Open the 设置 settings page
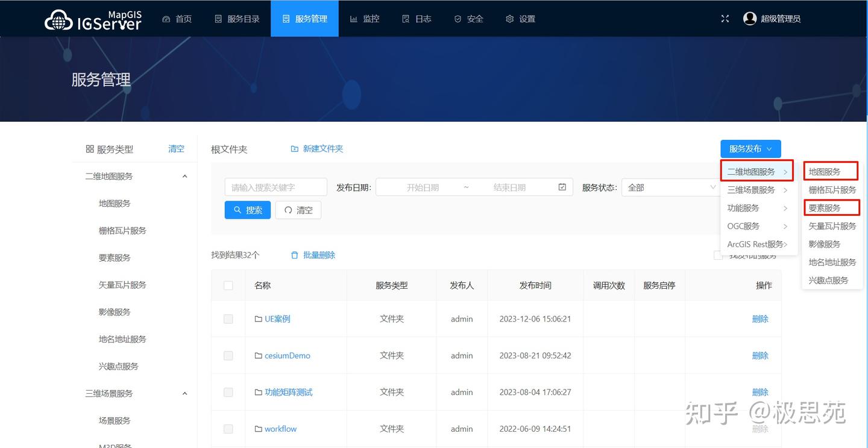Image resolution: width=868 pixels, height=448 pixels. pyautogui.click(x=520, y=19)
